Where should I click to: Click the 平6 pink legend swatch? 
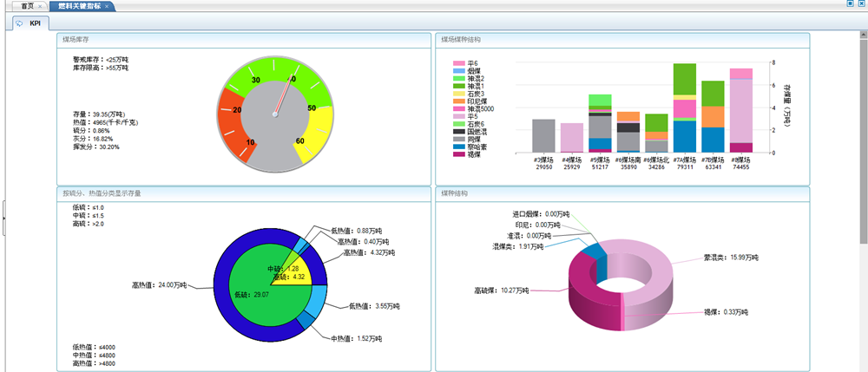tap(459, 63)
